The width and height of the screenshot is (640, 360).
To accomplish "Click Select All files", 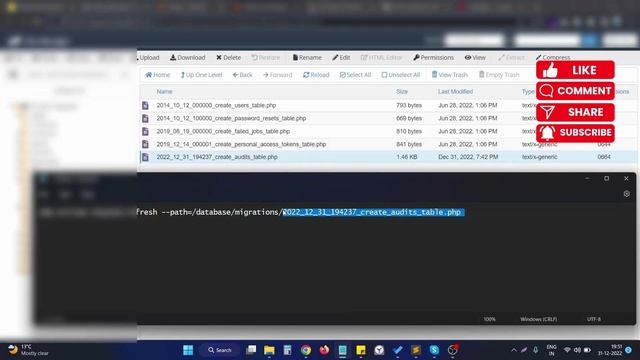I will point(355,75).
